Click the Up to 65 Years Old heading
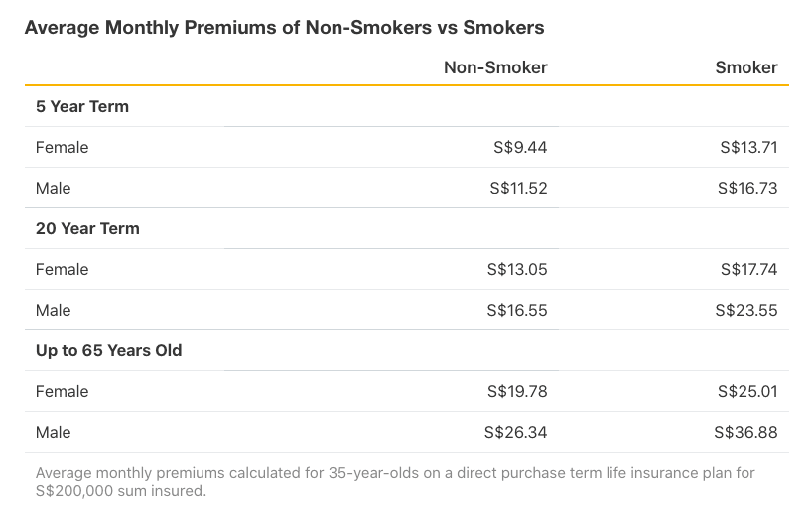The image size is (812, 518). [x=109, y=350]
